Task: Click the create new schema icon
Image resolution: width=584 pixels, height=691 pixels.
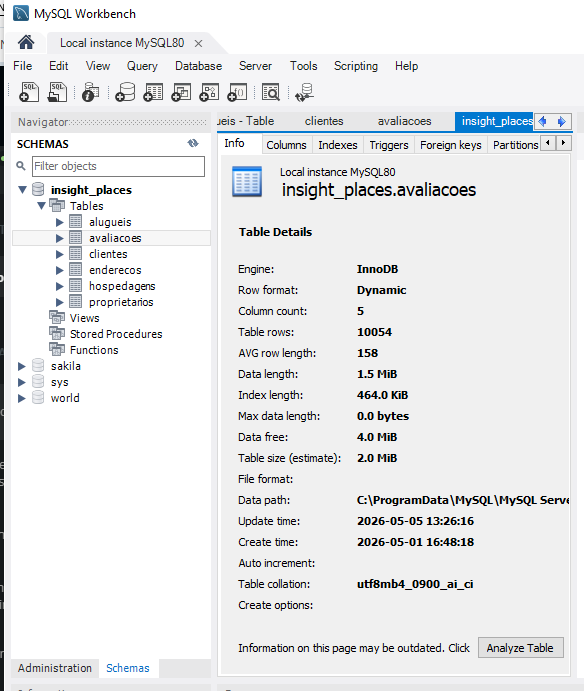Action: (125, 92)
